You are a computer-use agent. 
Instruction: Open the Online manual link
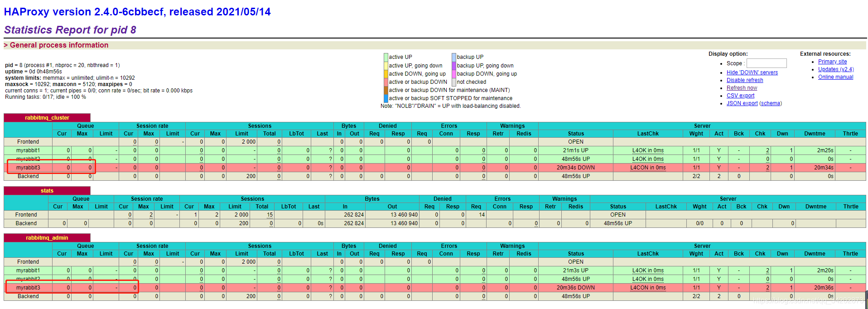click(835, 77)
